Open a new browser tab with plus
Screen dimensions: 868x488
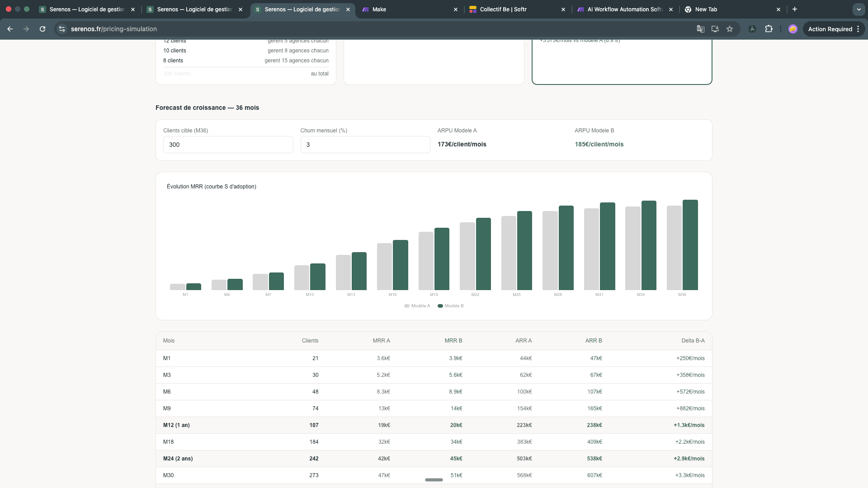click(795, 9)
